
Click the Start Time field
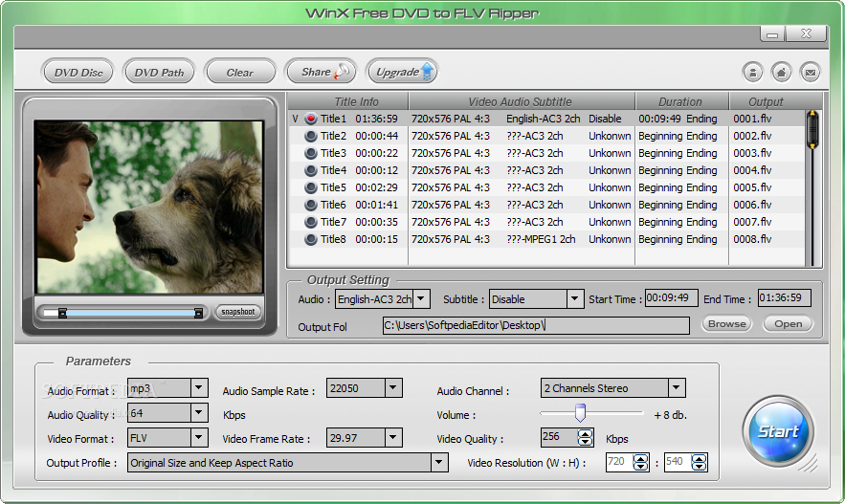click(671, 297)
